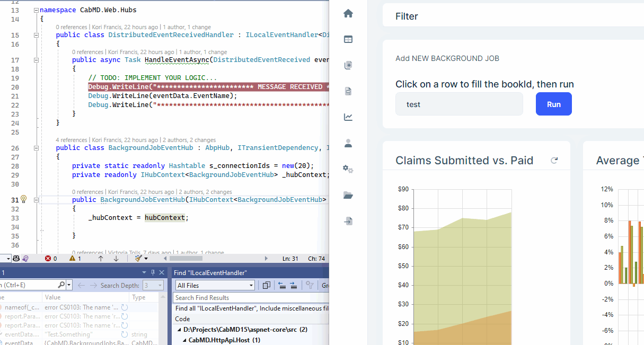Click the copy icon in Find results

267,285
